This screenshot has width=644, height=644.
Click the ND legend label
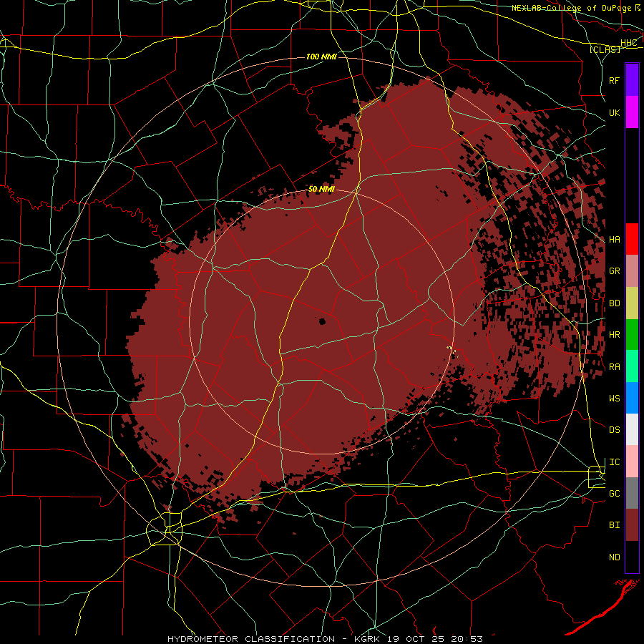pyautogui.click(x=614, y=557)
